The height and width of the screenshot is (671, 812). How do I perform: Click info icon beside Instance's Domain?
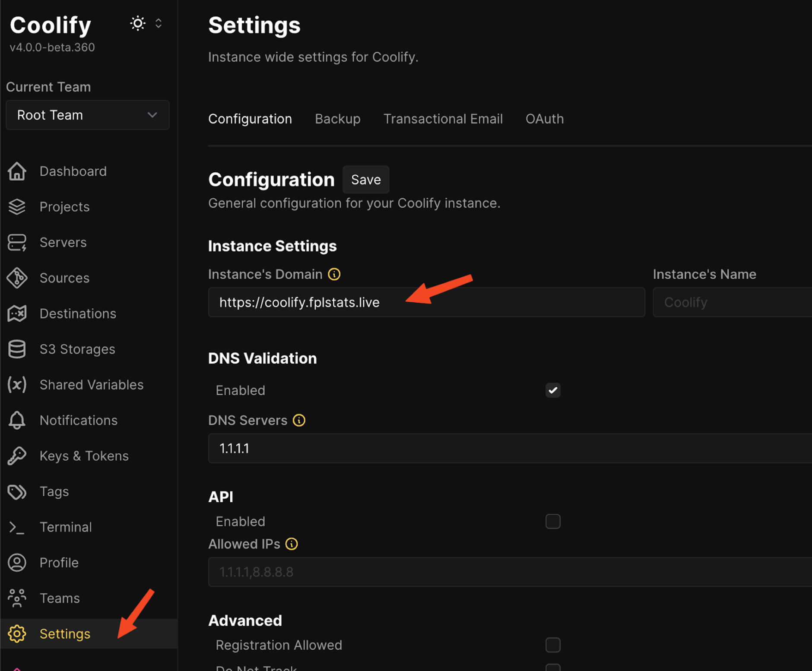334,274
